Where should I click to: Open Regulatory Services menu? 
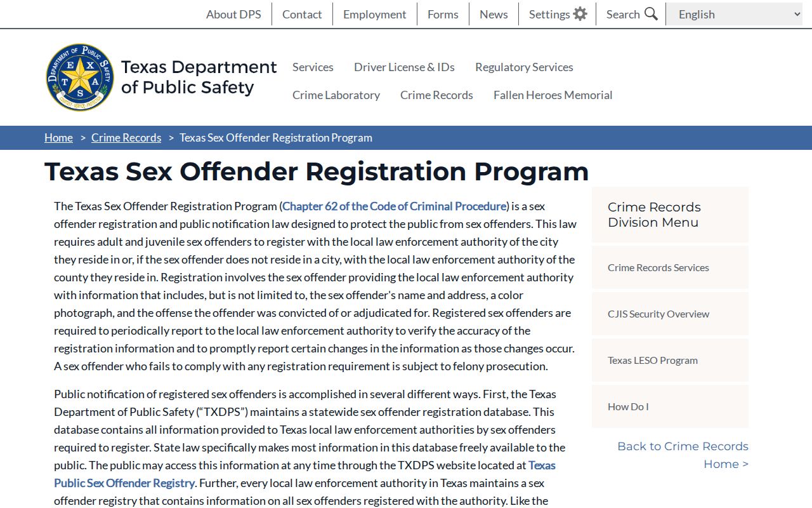524,67
